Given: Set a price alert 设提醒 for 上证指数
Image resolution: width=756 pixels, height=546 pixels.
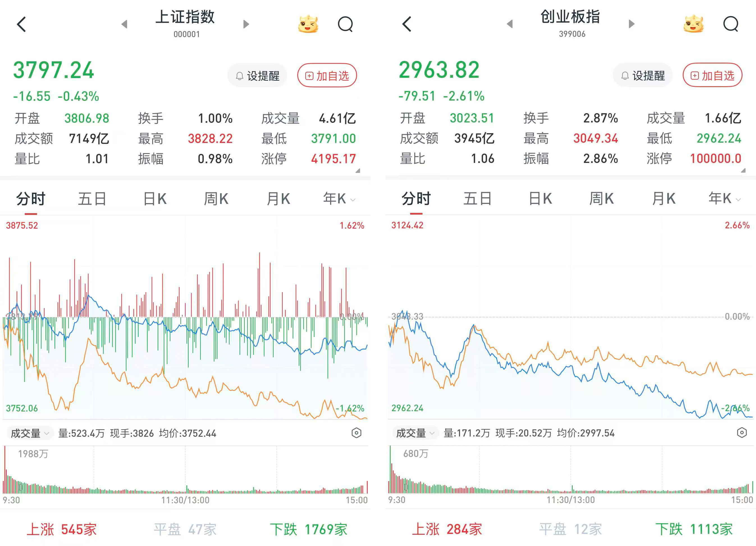Looking at the screenshot, I should (257, 76).
